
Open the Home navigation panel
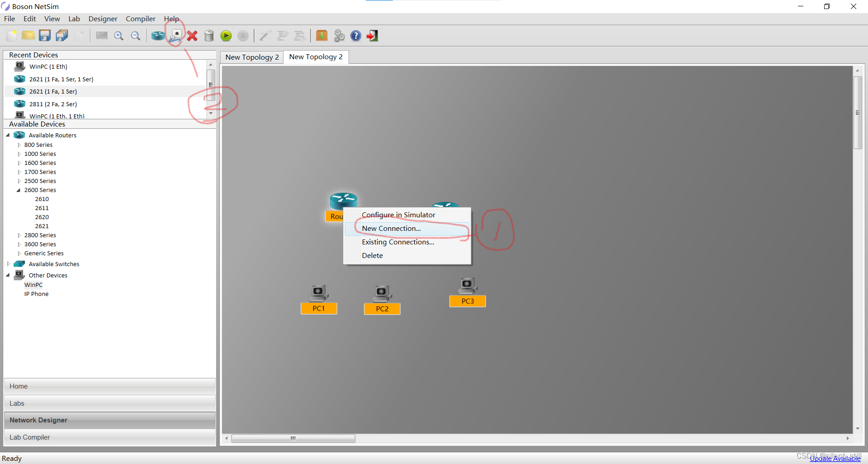[x=109, y=386]
